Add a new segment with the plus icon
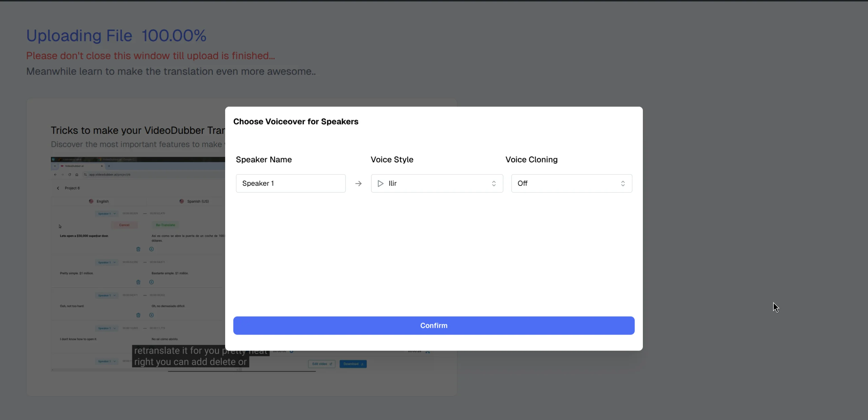This screenshot has height=420, width=868. (x=151, y=249)
